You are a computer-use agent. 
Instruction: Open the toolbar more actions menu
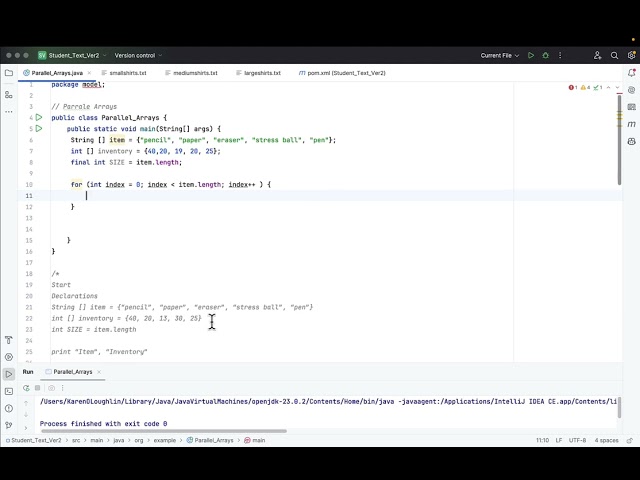click(560, 56)
